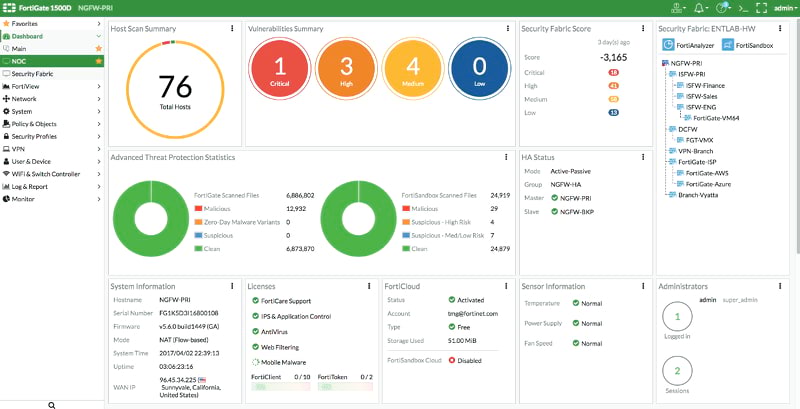
Task: Click the 76 Total Hosts ring
Action: (175, 89)
